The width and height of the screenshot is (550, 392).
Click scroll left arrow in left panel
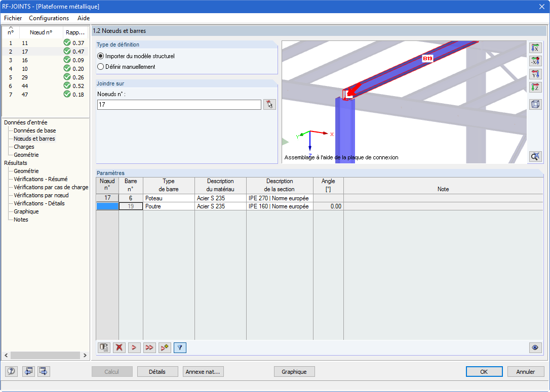click(6, 355)
